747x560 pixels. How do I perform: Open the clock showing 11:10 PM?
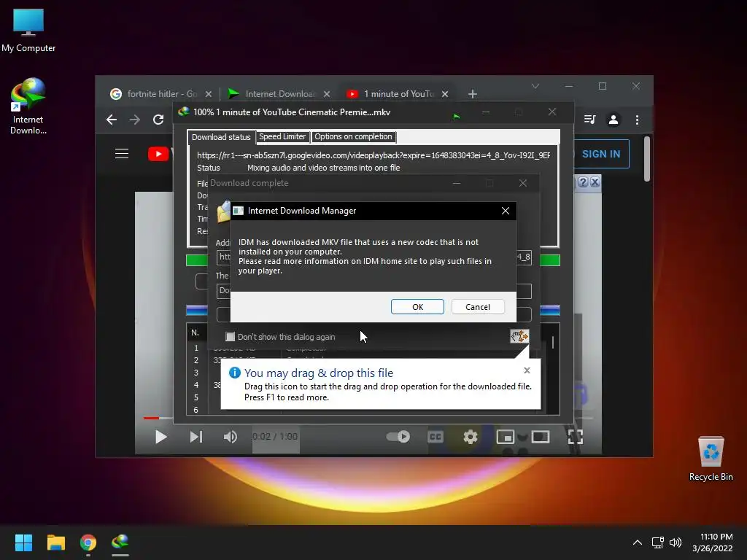tap(713, 542)
